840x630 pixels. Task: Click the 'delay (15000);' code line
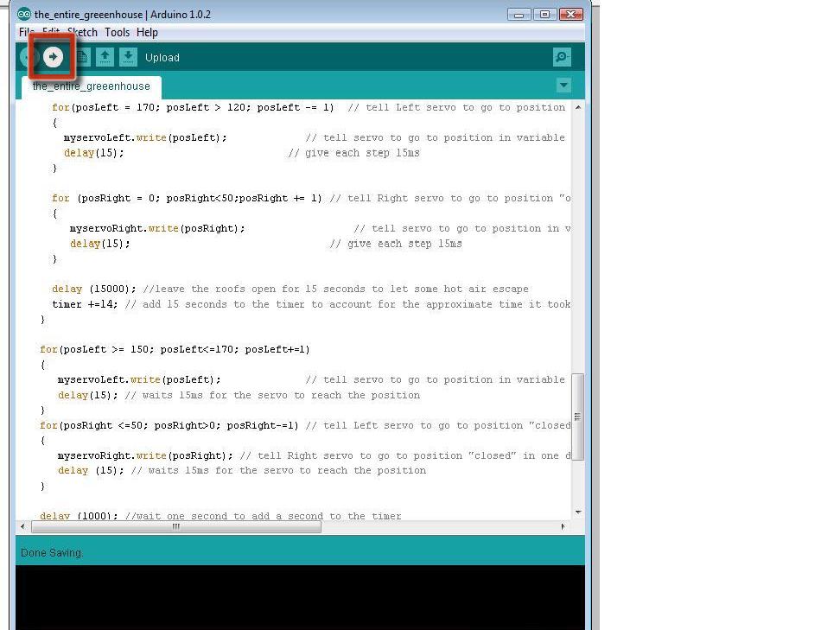(x=290, y=289)
